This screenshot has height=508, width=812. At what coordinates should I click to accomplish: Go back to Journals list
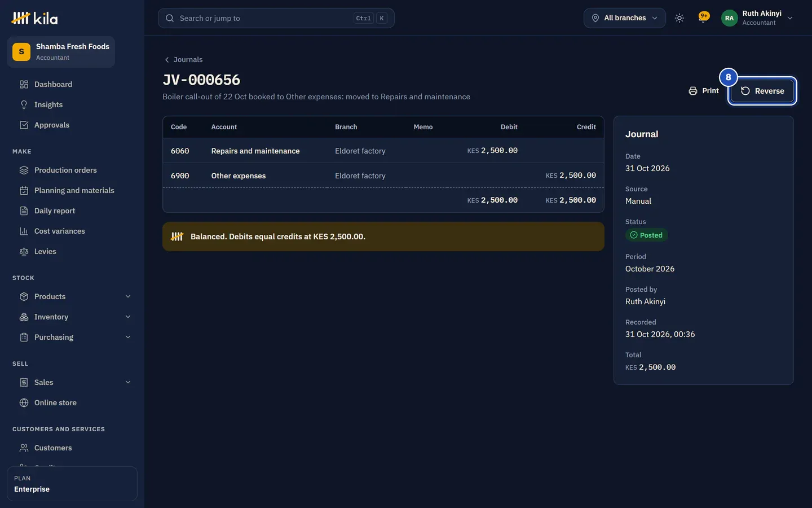[183, 60]
